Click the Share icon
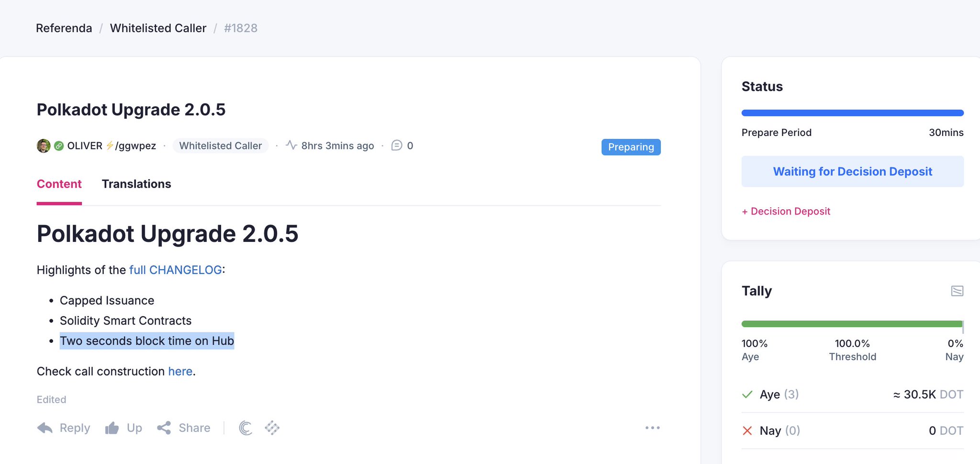 coord(164,428)
